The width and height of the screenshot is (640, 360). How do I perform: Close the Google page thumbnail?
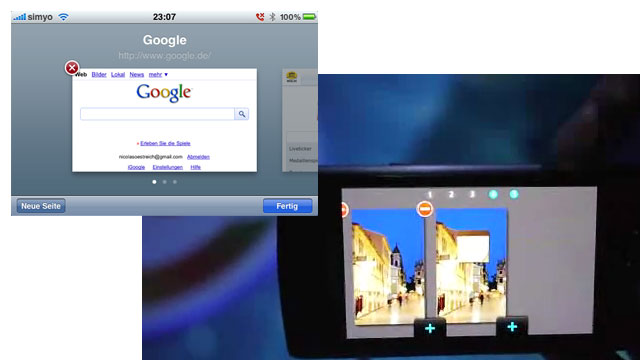click(72, 68)
